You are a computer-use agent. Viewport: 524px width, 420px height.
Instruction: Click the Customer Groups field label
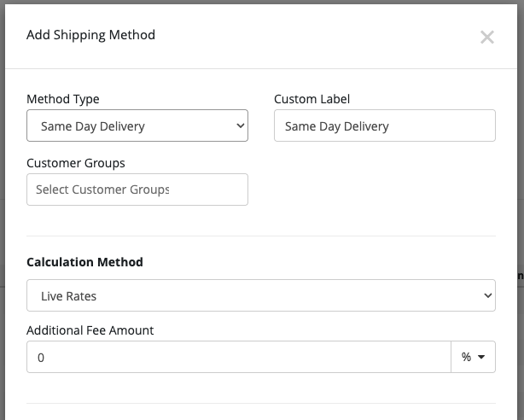pos(76,163)
